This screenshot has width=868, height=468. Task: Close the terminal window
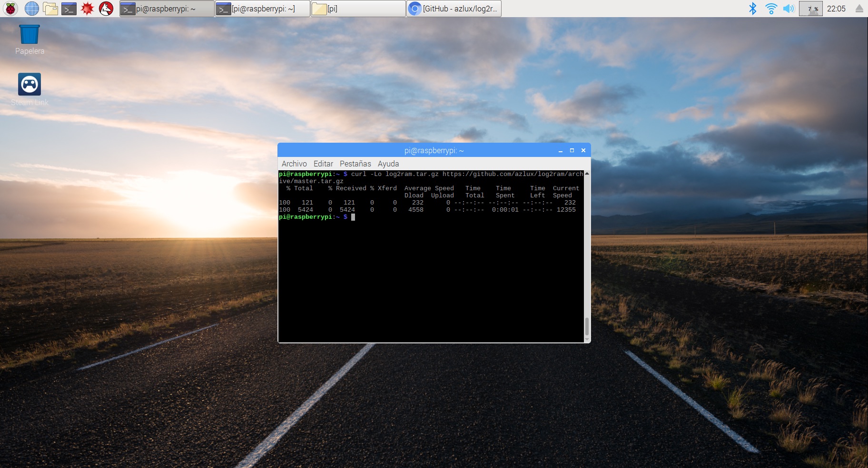(x=583, y=150)
